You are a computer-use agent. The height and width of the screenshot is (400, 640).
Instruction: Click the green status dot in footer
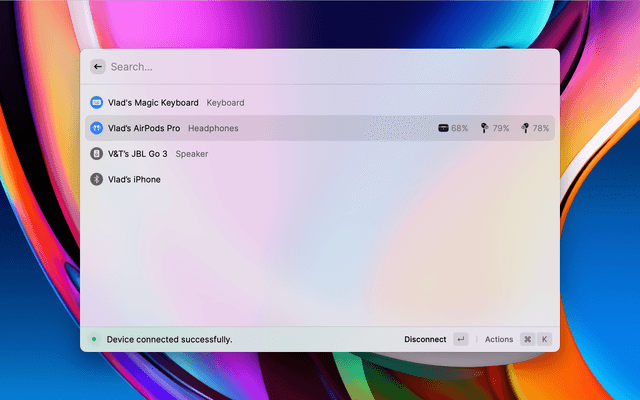pyautogui.click(x=94, y=340)
